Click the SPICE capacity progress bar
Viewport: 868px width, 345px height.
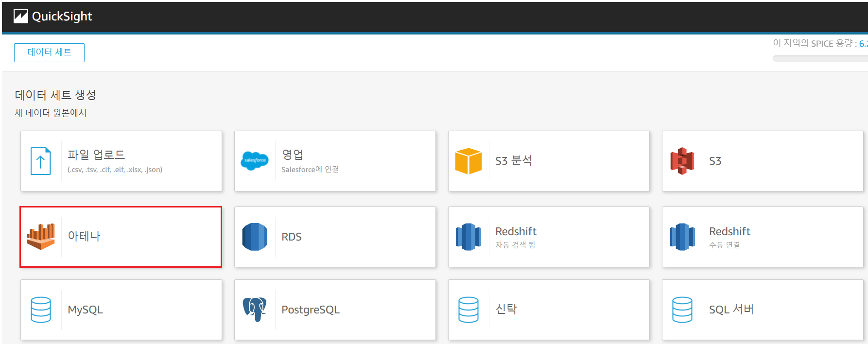point(820,58)
